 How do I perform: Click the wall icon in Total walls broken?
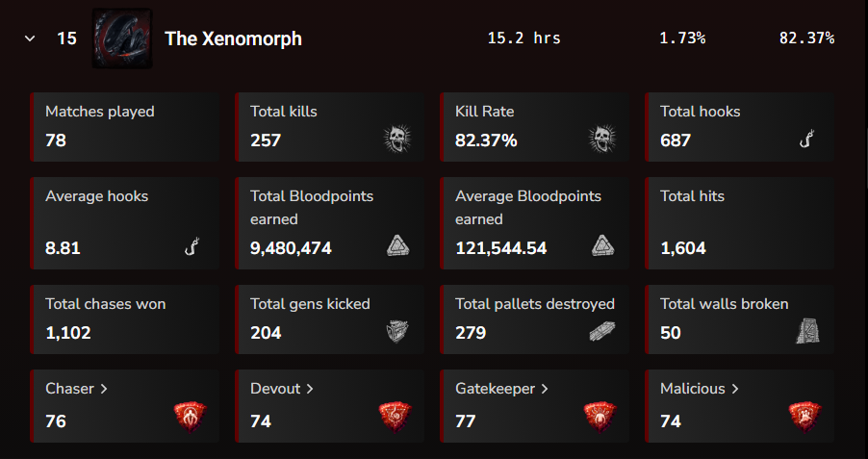pos(807,332)
